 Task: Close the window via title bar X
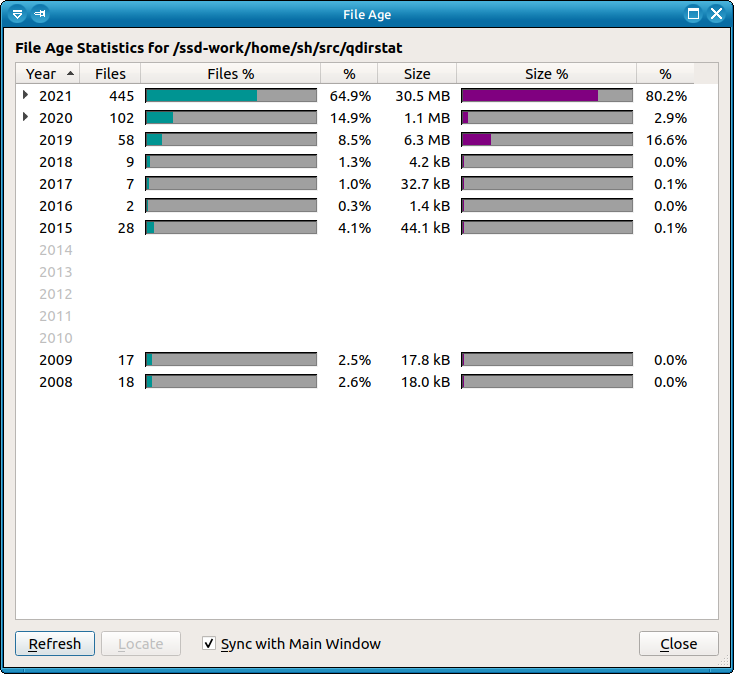(716, 14)
